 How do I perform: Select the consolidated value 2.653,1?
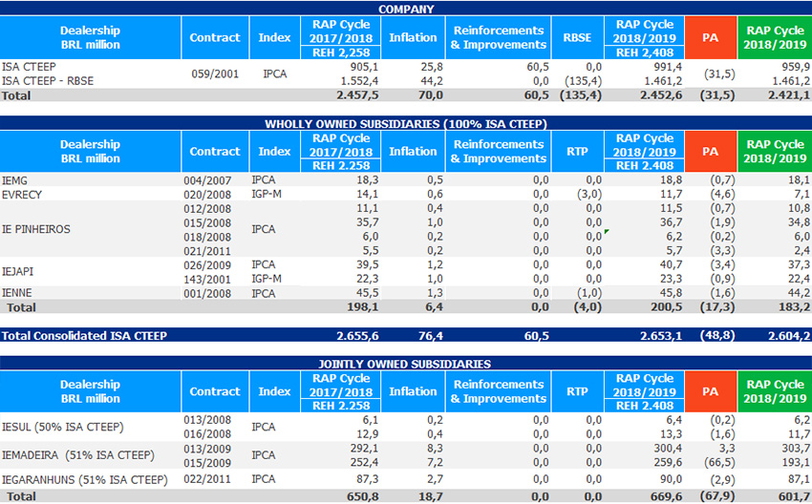[661, 336]
